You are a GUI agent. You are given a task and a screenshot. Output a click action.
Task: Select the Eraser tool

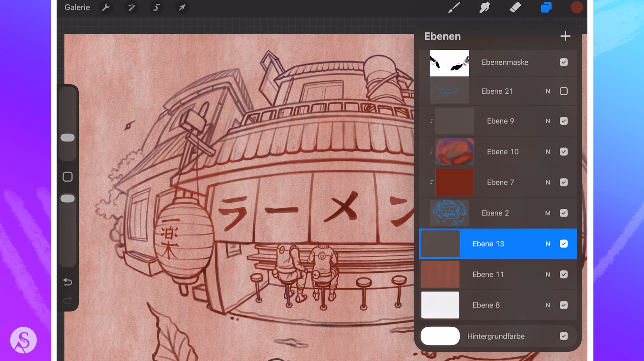click(x=515, y=7)
